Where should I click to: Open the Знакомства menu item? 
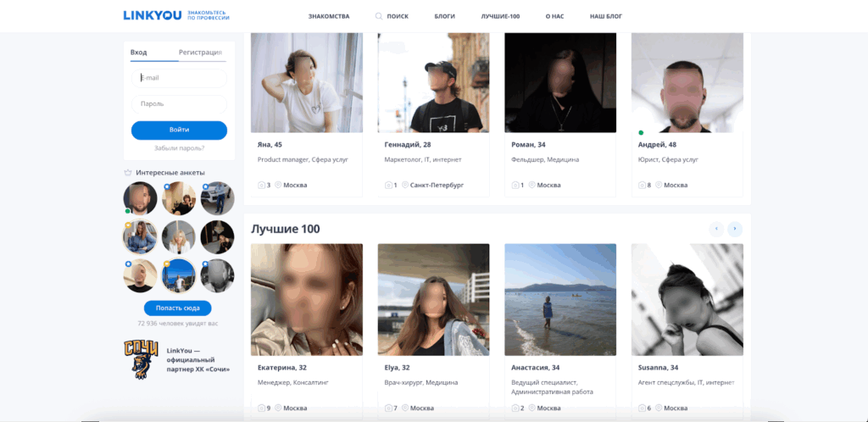click(329, 16)
